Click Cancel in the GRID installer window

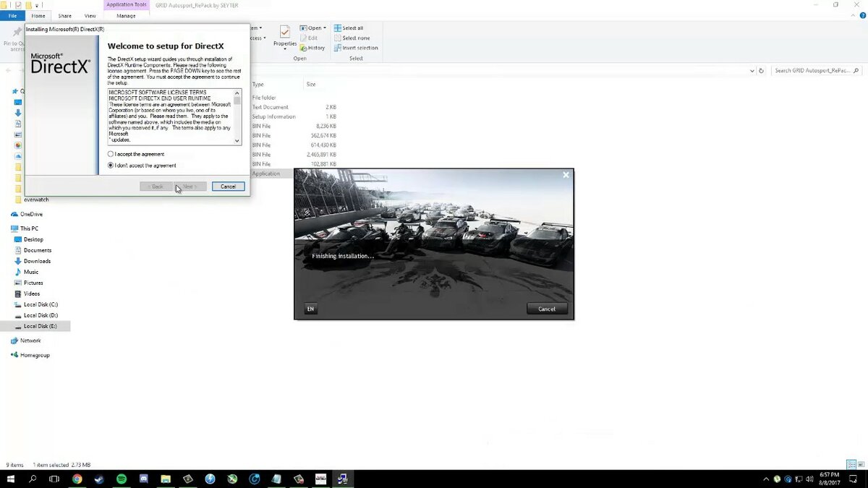pos(547,309)
